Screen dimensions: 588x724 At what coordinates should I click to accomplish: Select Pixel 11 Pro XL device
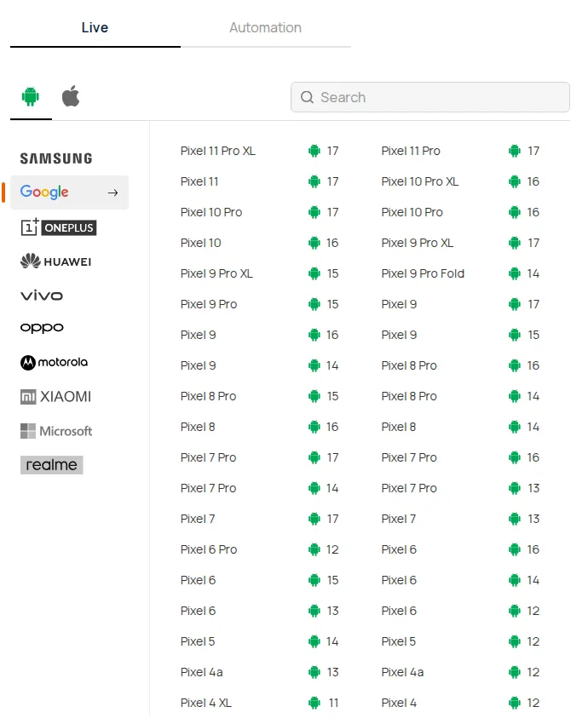click(x=217, y=151)
